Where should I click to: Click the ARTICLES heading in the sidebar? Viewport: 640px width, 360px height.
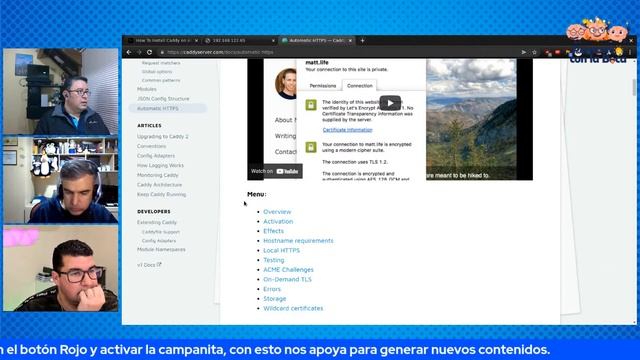(149, 126)
